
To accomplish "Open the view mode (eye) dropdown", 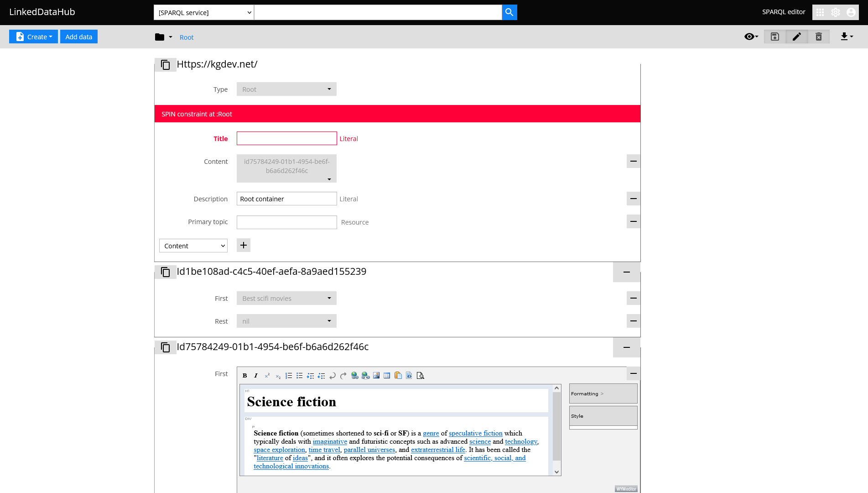I will coord(750,37).
